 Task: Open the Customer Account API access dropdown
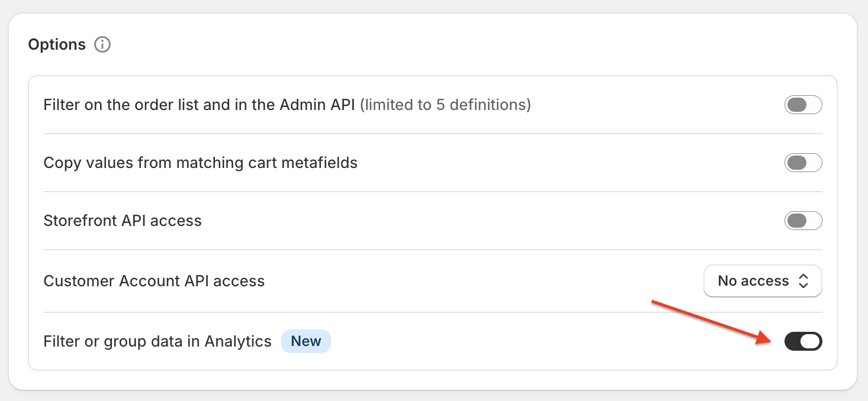(x=762, y=281)
